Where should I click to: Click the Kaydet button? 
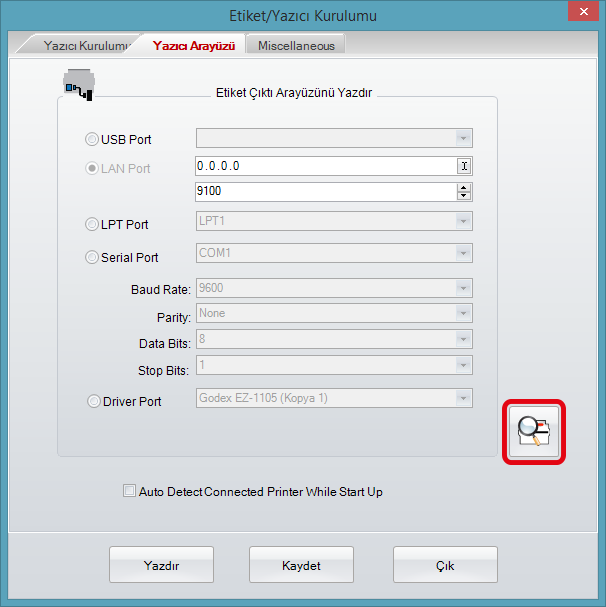(x=301, y=565)
